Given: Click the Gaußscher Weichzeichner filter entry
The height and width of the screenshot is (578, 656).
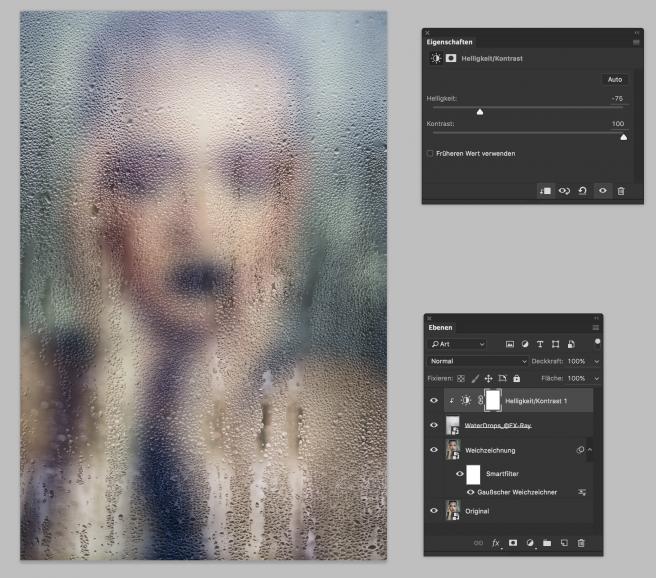Looking at the screenshot, I should [517, 492].
